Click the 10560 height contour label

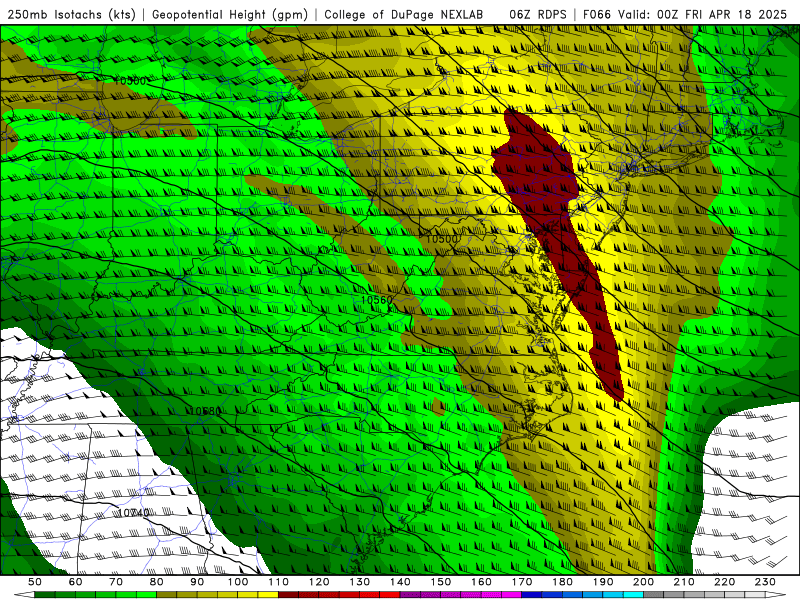377,300
